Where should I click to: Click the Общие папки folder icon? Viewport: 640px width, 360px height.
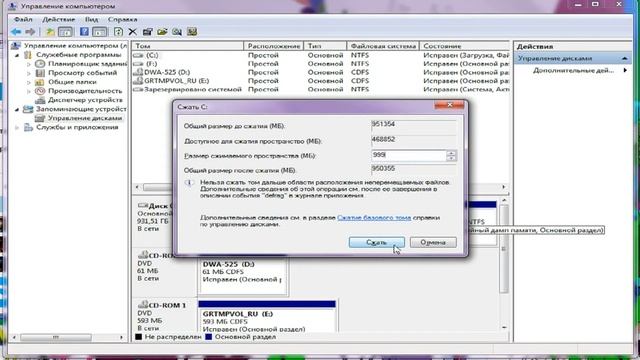coord(40,82)
